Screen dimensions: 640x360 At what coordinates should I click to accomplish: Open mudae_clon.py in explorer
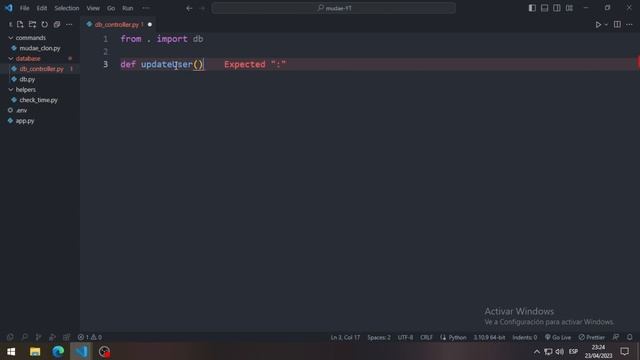[40, 48]
